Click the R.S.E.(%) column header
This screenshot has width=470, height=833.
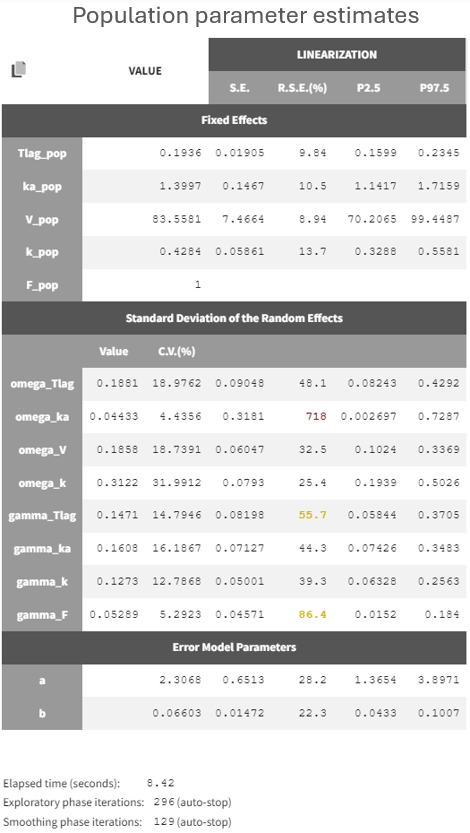(302, 88)
